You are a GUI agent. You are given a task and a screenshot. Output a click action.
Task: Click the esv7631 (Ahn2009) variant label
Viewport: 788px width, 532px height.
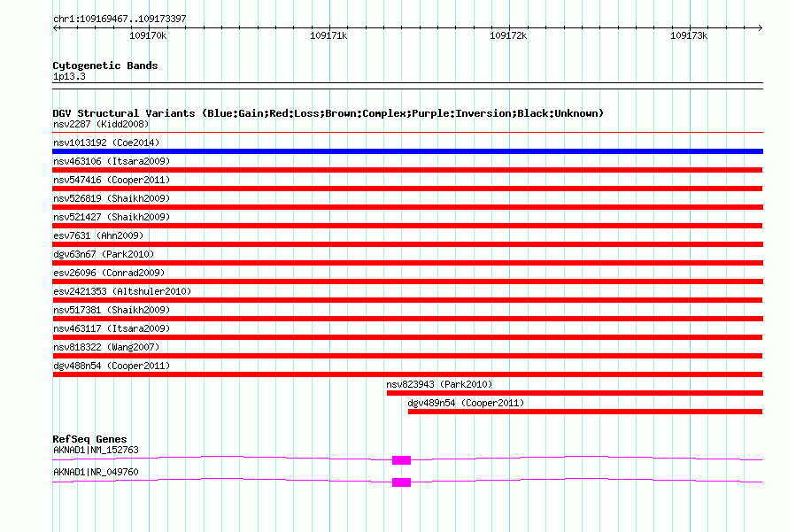[x=97, y=235]
